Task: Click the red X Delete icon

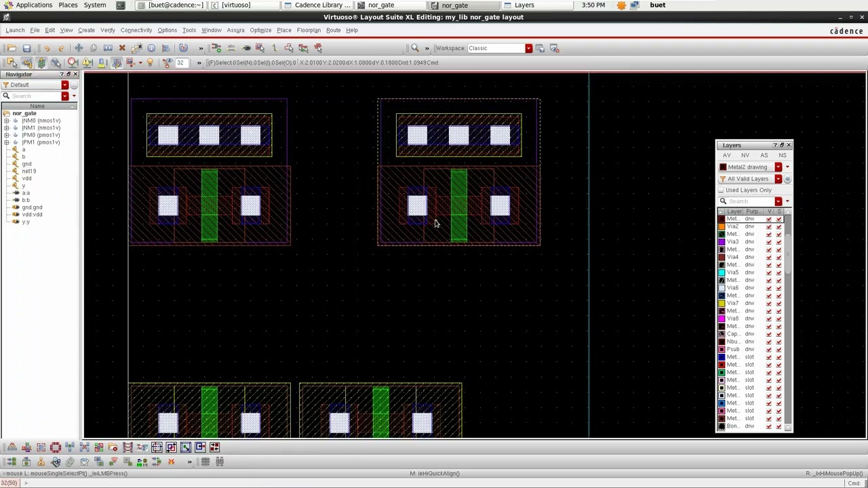Action: click(x=122, y=48)
